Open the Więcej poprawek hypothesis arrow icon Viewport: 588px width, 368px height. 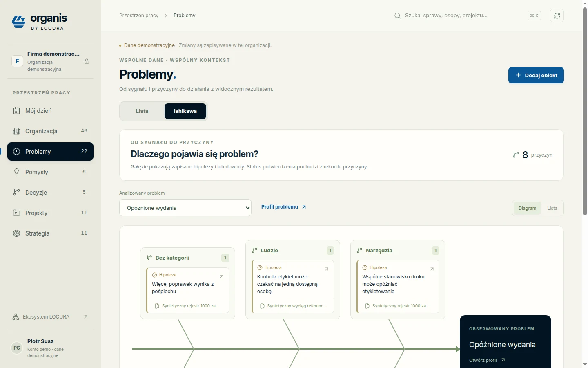coord(222,276)
